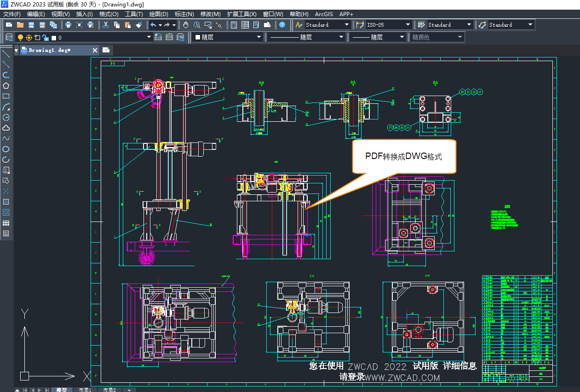Click the Match Properties brush icon
Image resolution: width=580 pixels, height=392 pixels.
[139, 25]
